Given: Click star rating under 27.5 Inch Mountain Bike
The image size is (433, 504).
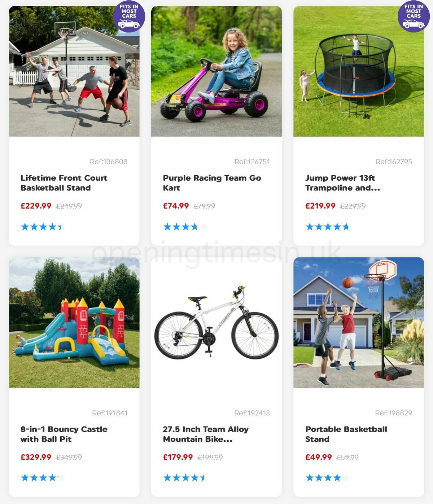Looking at the screenshot, I should tap(185, 478).
